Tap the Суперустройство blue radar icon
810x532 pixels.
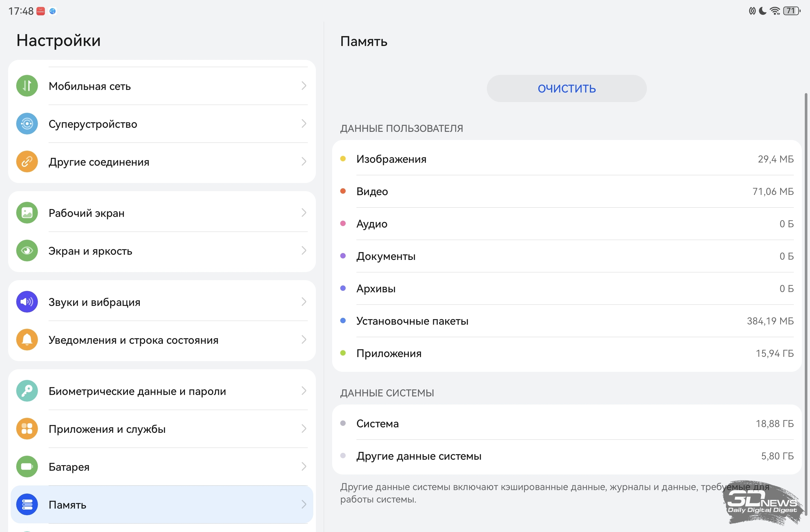[27, 124]
